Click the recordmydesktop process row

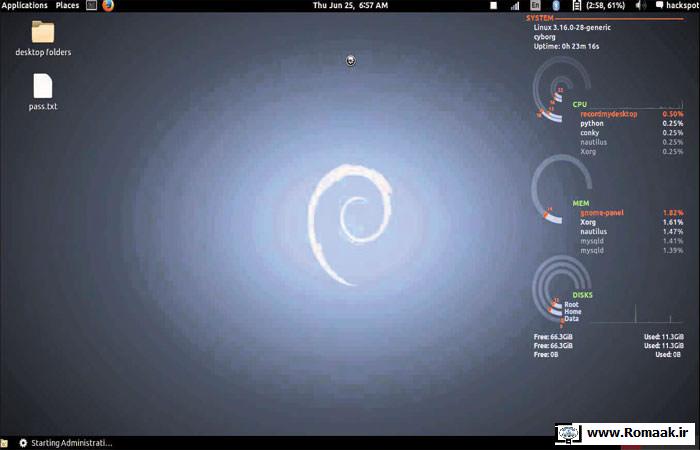[632, 114]
